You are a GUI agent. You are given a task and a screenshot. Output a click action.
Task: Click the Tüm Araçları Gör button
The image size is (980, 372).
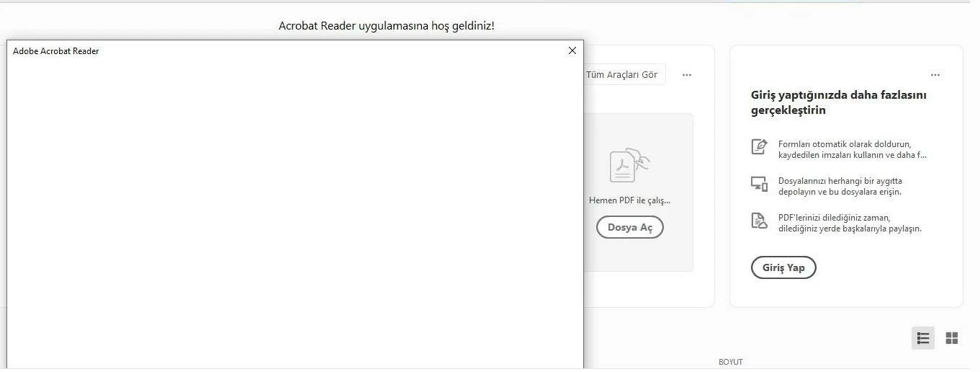click(624, 74)
